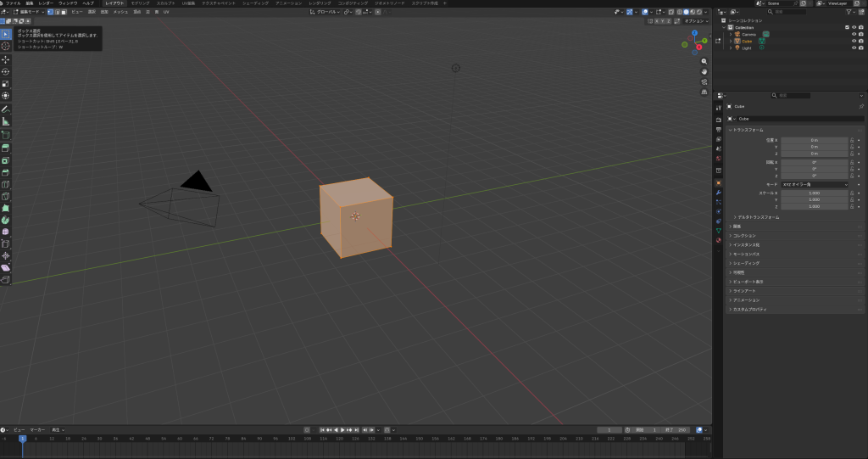Toggle Light visibility eye in the outliner
The height and width of the screenshot is (459, 868).
point(854,48)
